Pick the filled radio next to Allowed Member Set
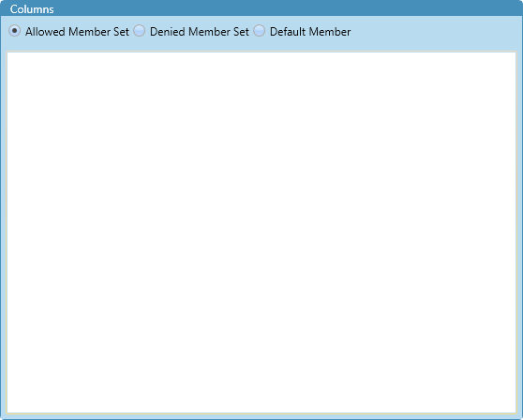 coord(15,31)
